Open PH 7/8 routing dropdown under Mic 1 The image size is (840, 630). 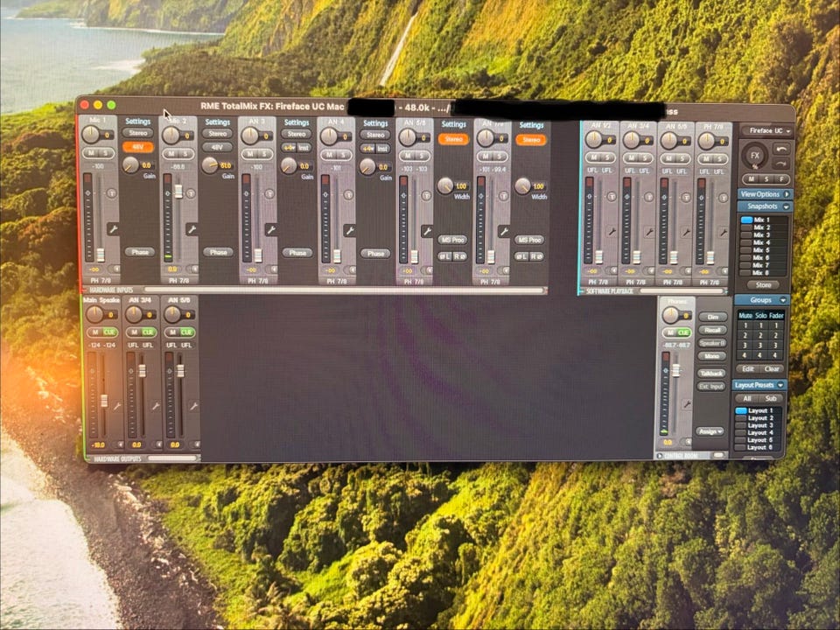(x=101, y=281)
